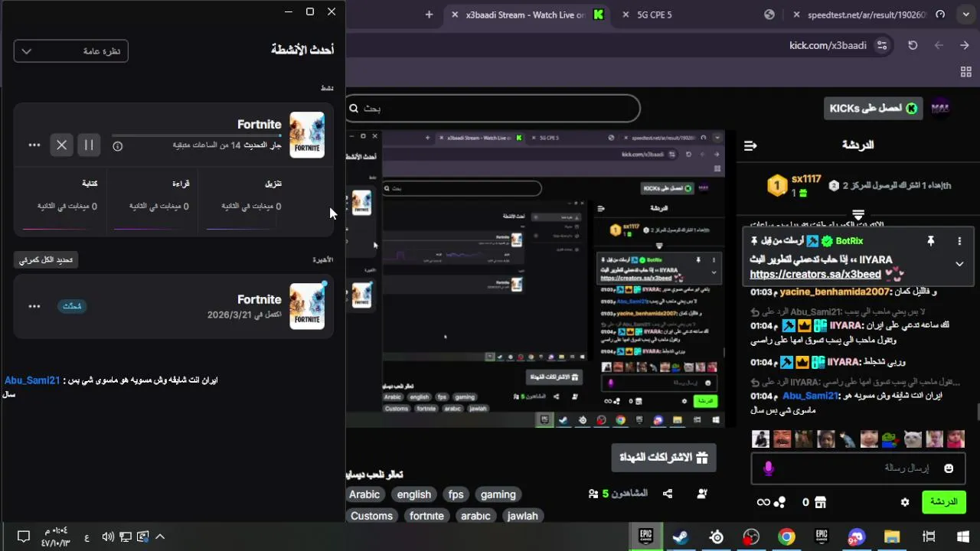
Task: Click the Fortnite update progress bar
Action: point(197,135)
